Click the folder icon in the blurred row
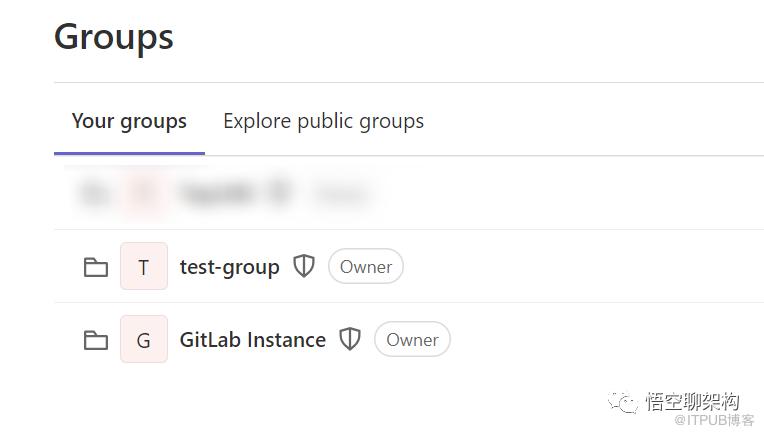 (95, 193)
